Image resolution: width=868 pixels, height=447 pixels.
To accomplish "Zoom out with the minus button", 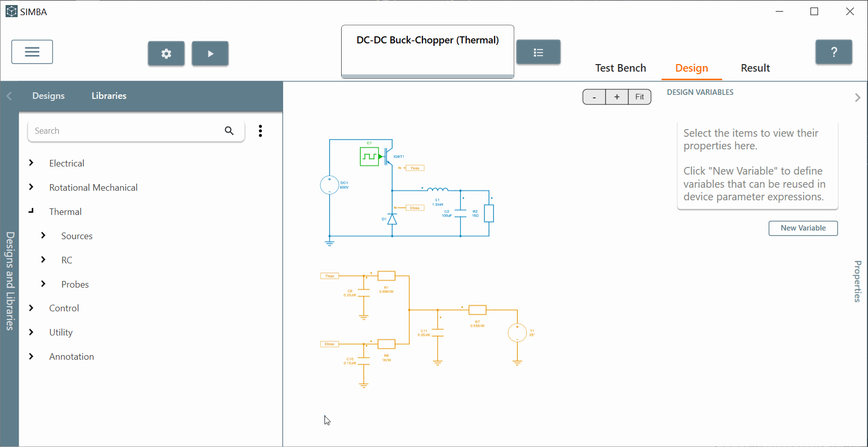I will coord(594,97).
